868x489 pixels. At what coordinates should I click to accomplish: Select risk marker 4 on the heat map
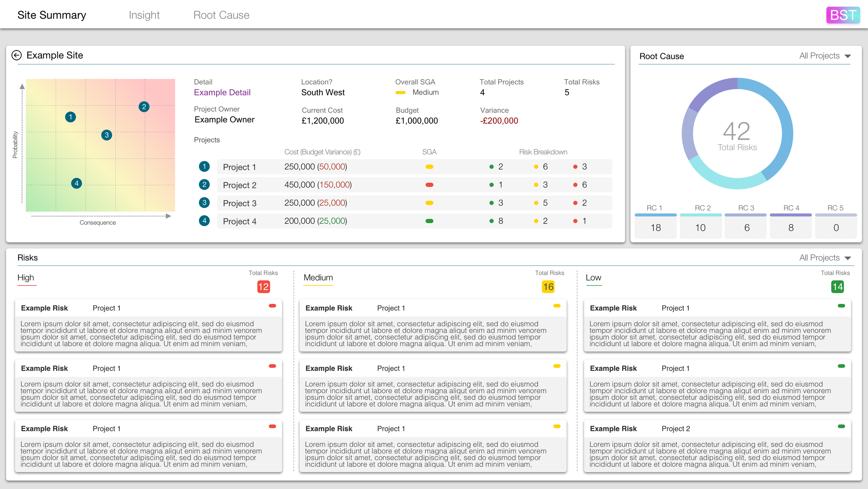76,183
